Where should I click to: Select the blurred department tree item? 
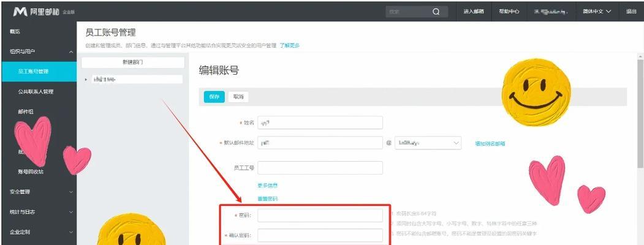tap(137, 79)
